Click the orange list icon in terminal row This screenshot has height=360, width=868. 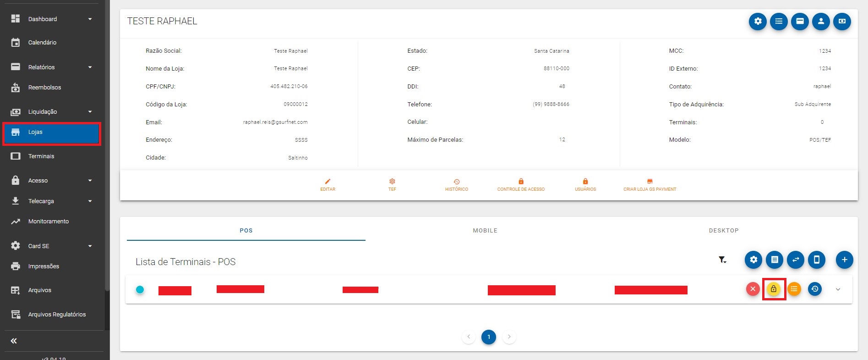794,289
